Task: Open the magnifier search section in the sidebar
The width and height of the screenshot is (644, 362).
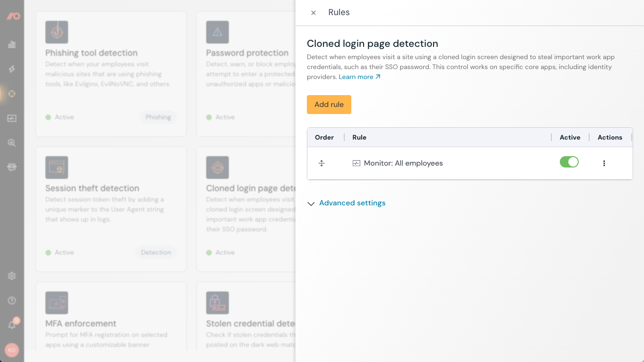Action: [x=12, y=143]
